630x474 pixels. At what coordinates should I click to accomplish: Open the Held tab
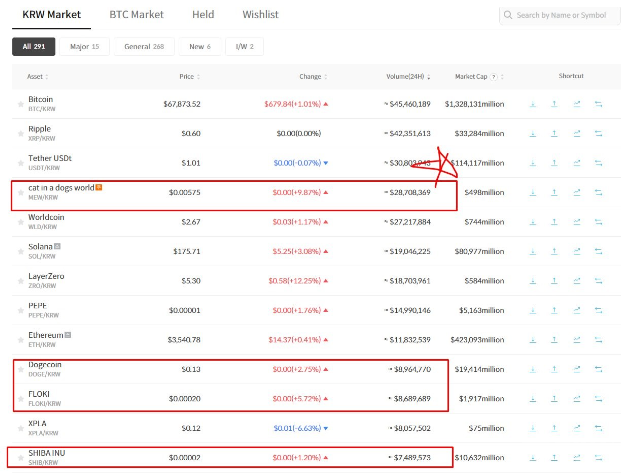point(203,15)
